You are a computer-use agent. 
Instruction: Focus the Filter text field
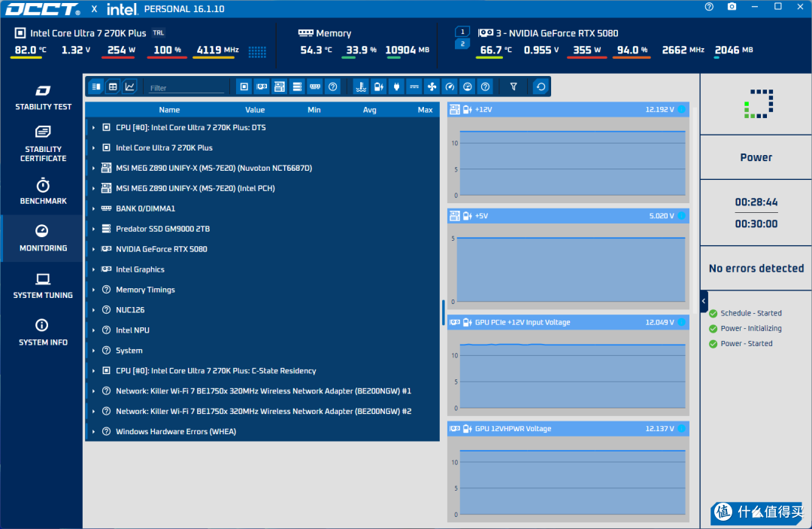click(x=186, y=87)
